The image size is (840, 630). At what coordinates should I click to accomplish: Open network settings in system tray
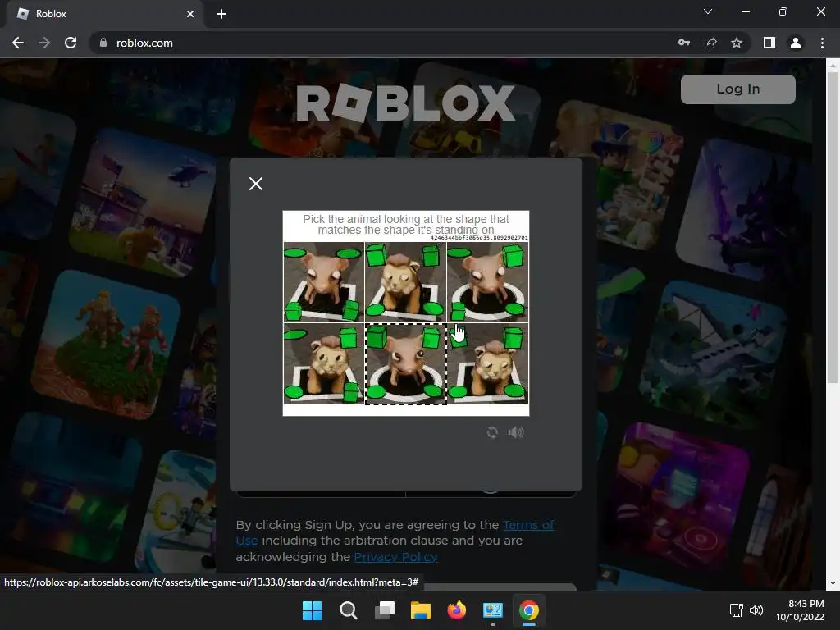click(736, 610)
